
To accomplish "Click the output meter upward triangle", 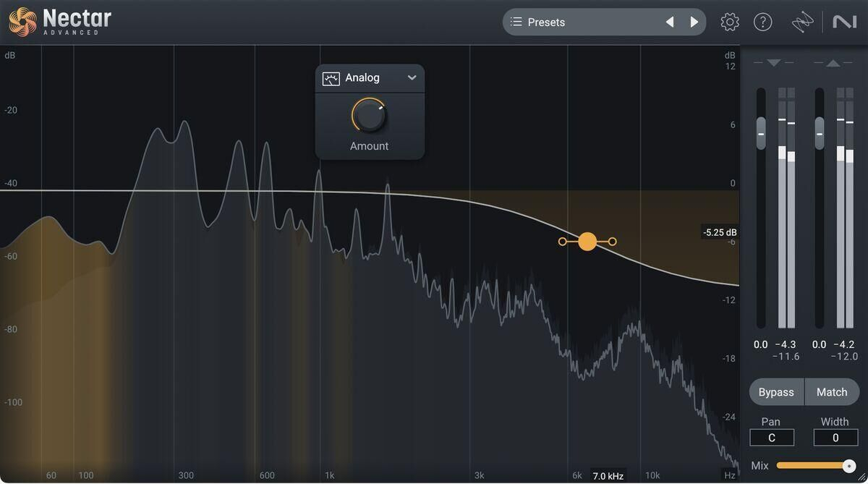I will pos(833,63).
